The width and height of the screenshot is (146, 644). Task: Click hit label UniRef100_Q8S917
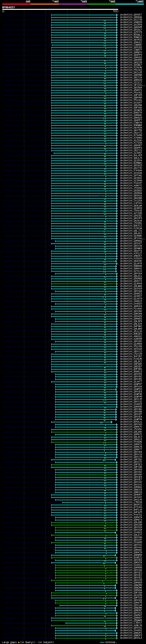pyautogui.click(x=131, y=30)
